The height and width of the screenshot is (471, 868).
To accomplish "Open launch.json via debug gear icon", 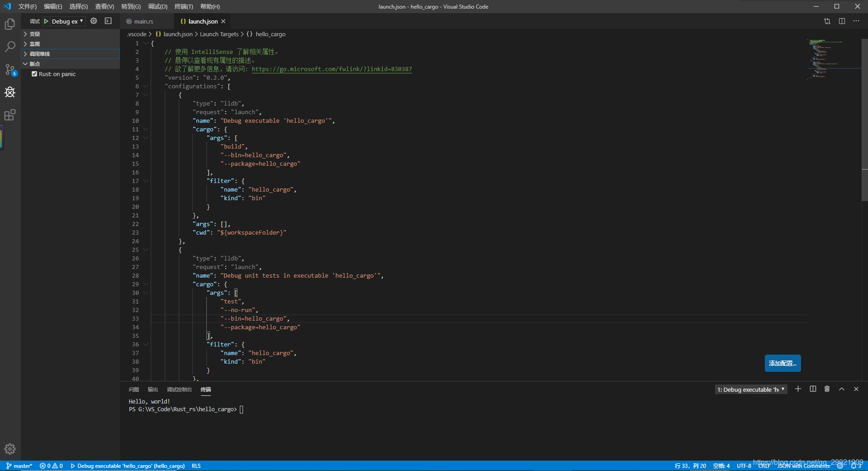I will pyautogui.click(x=94, y=21).
